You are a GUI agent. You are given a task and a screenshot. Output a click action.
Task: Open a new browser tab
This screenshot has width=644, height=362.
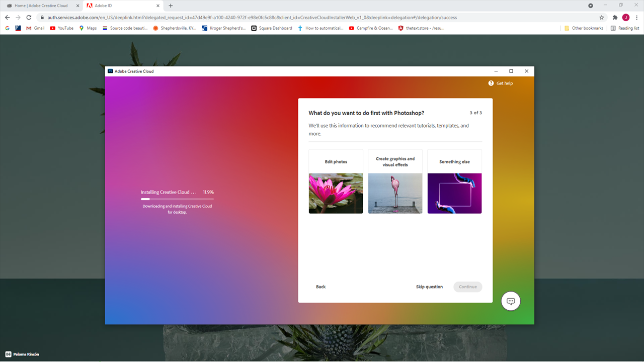(171, 6)
